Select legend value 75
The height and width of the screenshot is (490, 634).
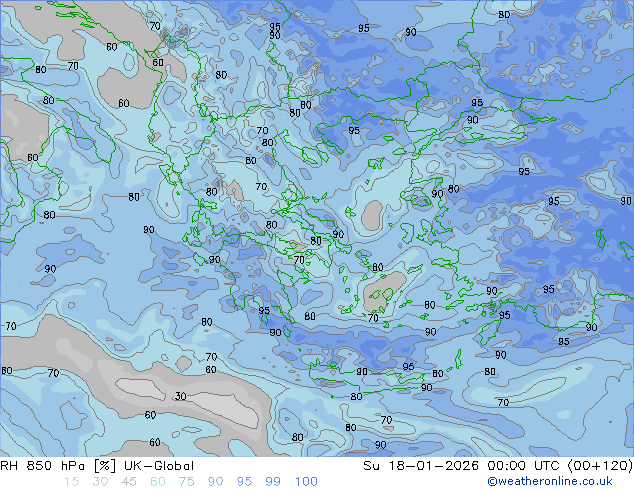pos(186,482)
